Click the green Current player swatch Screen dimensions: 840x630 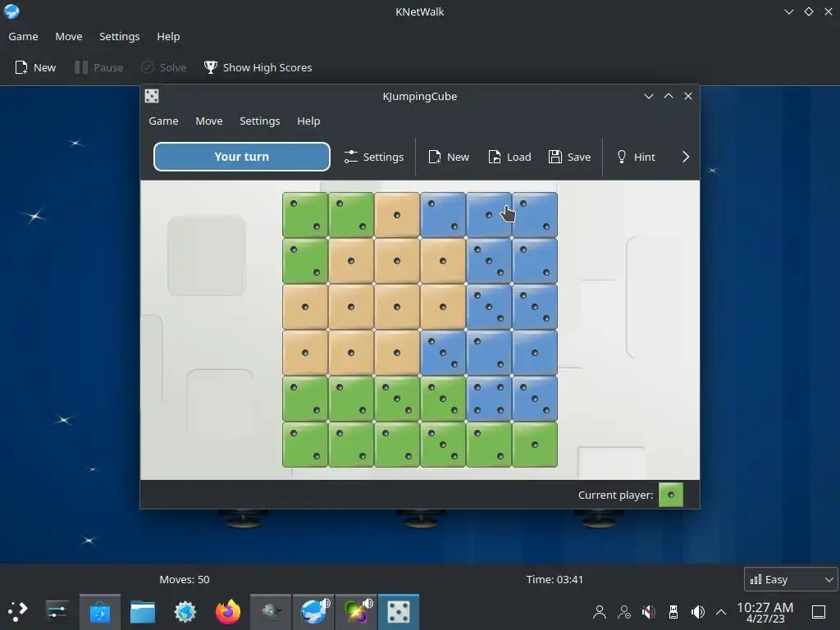[671, 495]
